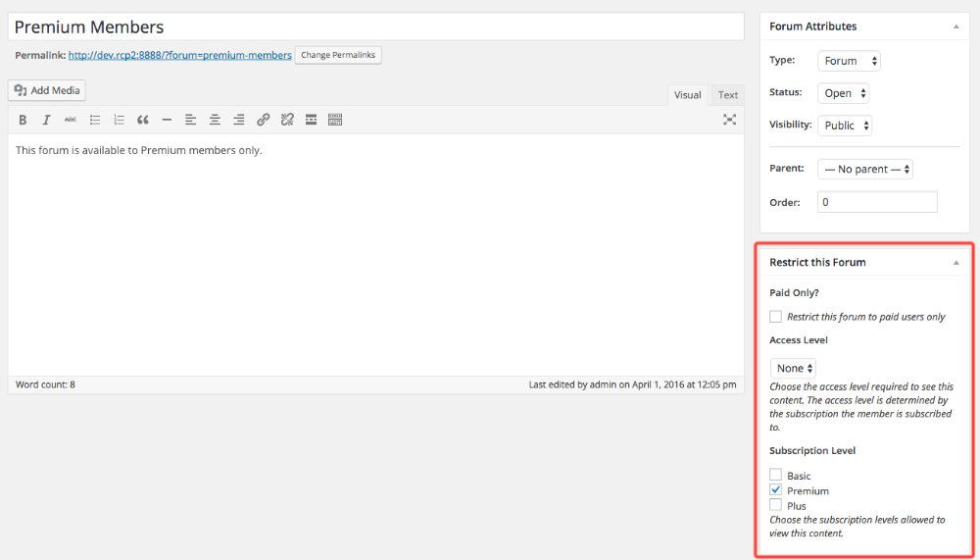Viewport: 980px width, 560px height.
Task: Insert a numbered list
Action: [119, 120]
